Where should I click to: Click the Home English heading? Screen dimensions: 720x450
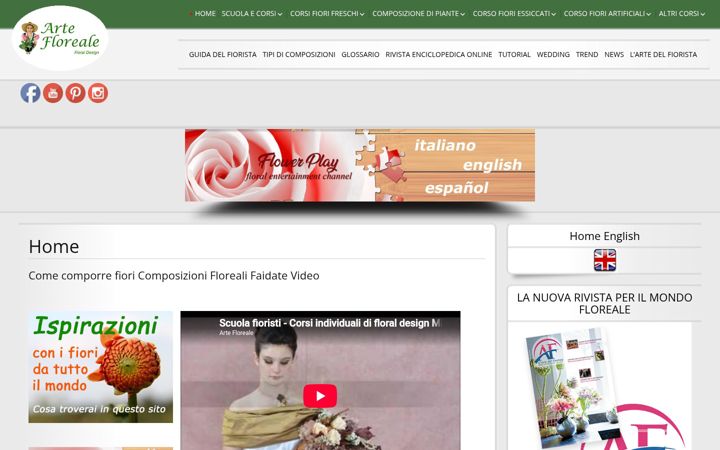coord(604,236)
